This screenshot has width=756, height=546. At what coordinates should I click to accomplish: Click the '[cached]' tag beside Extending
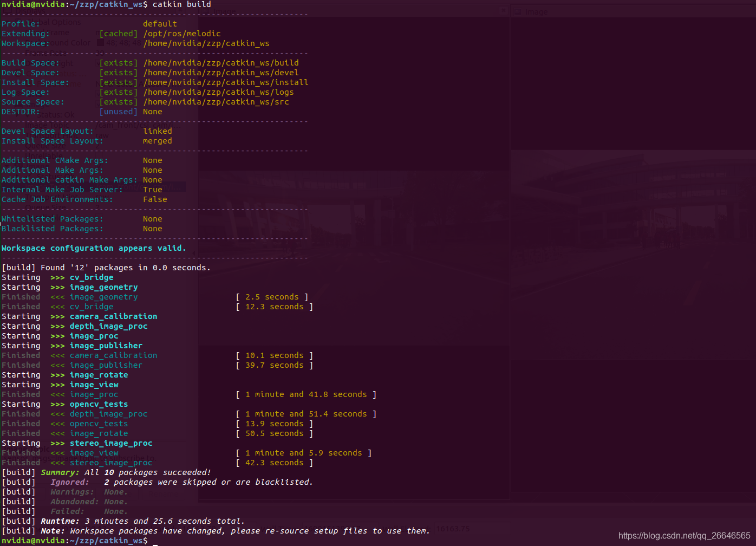pos(119,34)
